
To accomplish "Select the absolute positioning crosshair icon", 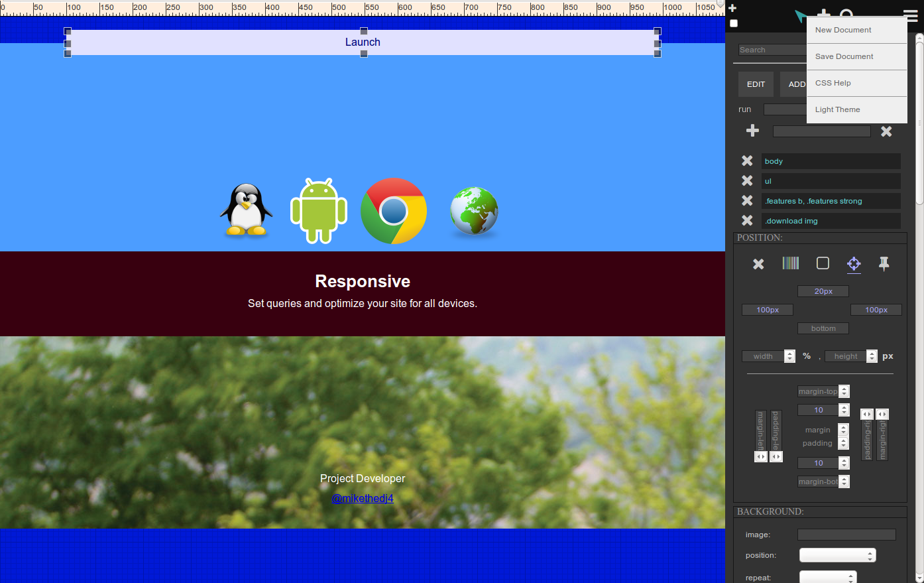I will click(x=854, y=264).
